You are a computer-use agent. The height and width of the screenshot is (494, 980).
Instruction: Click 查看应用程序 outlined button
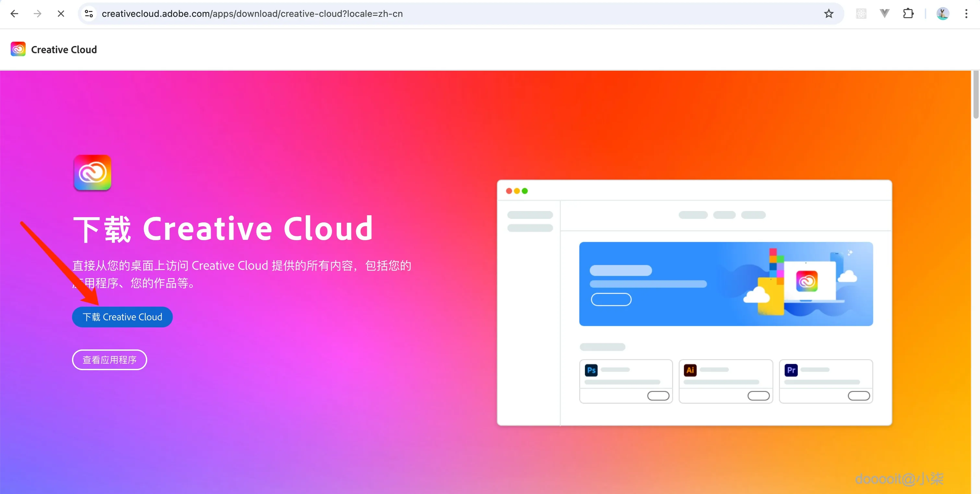109,359
